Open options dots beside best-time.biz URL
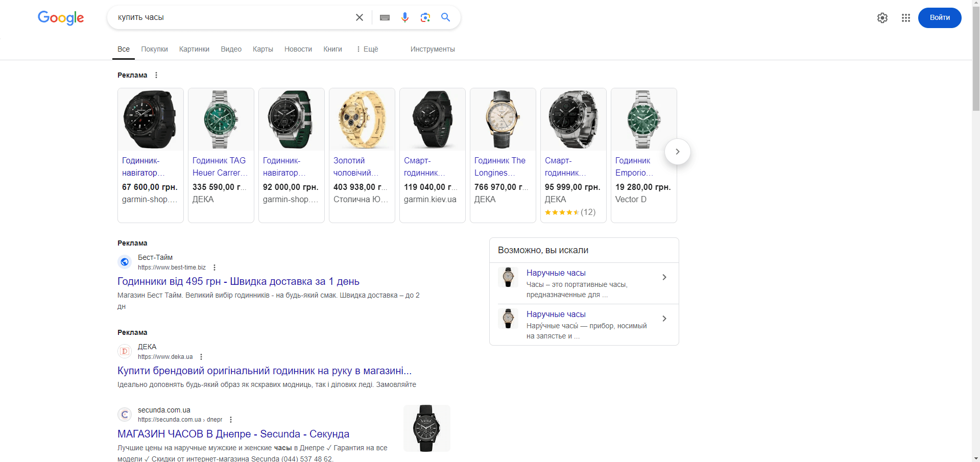980x462 pixels. (214, 268)
